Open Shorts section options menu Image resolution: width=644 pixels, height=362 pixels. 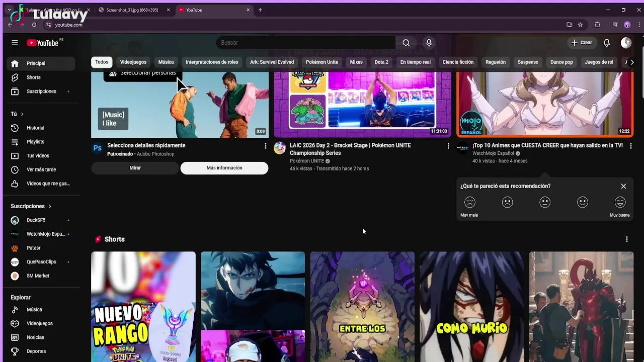(626, 239)
